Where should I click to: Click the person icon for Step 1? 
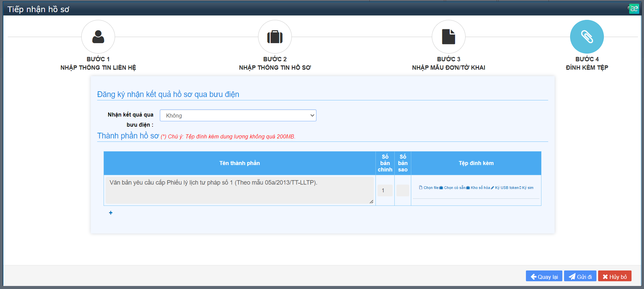pyautogui.click(x=98, y=37)
